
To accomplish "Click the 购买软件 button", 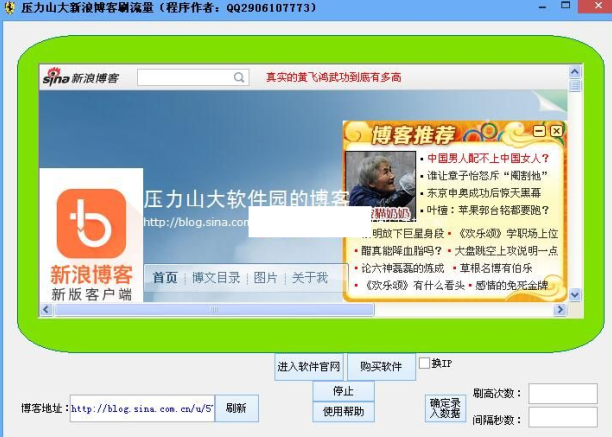I will pyautogui.click(x=381, y=367).
